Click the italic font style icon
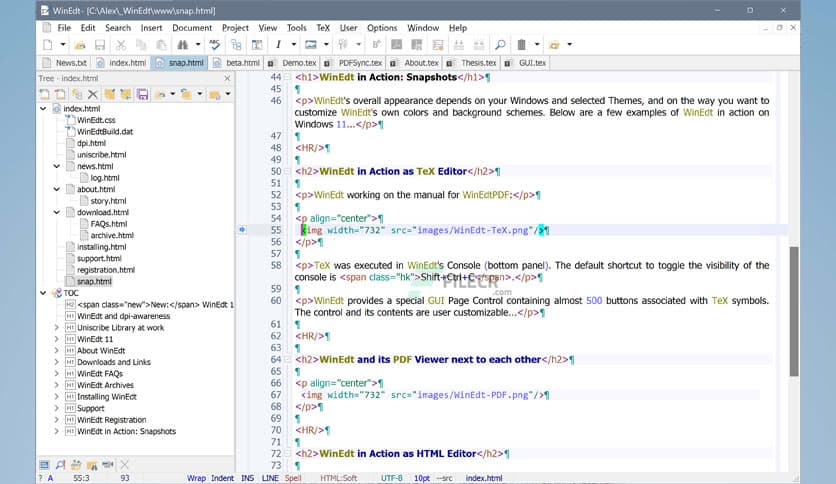Image resolution: width=836 pixels, height=484 pixels. click(279, 45)
